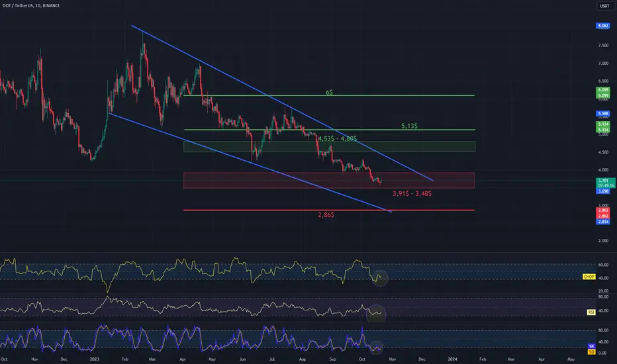The height and width of the screenshot is (364, 617).
Task: Click the 4.500 price axis value
Action: (603, 152)
